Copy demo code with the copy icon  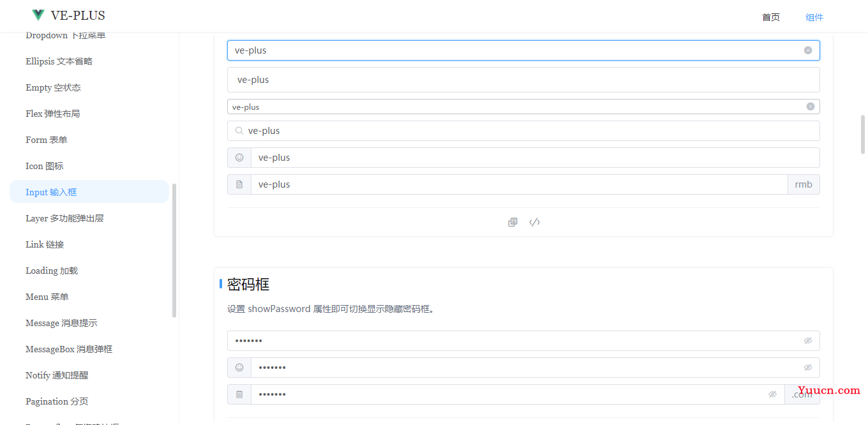tap(513, 222)
